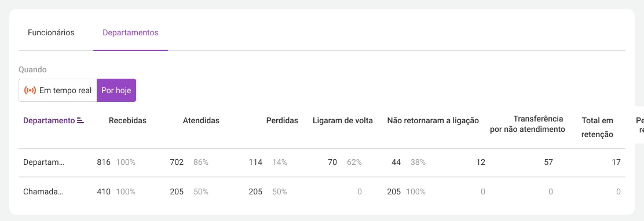Screen dimensions: 644x221
Task: Click the Ligaram de volta header
Action: [x=342, y=120]
